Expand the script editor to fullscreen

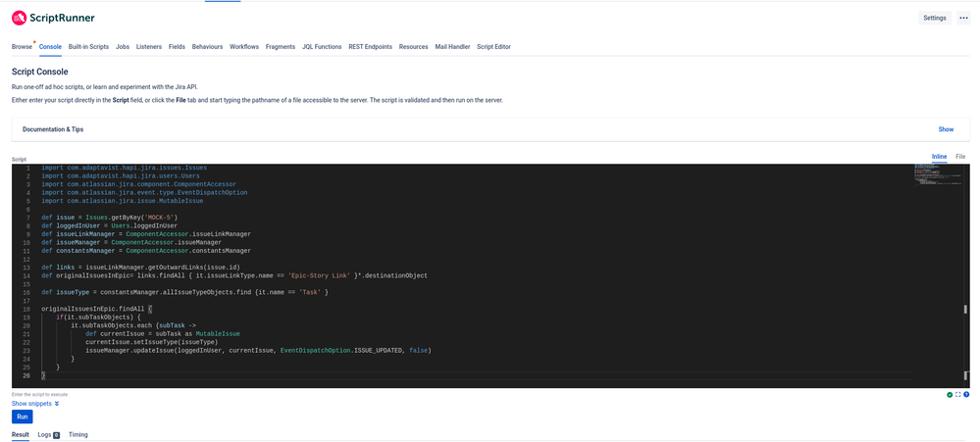(957, 395)
